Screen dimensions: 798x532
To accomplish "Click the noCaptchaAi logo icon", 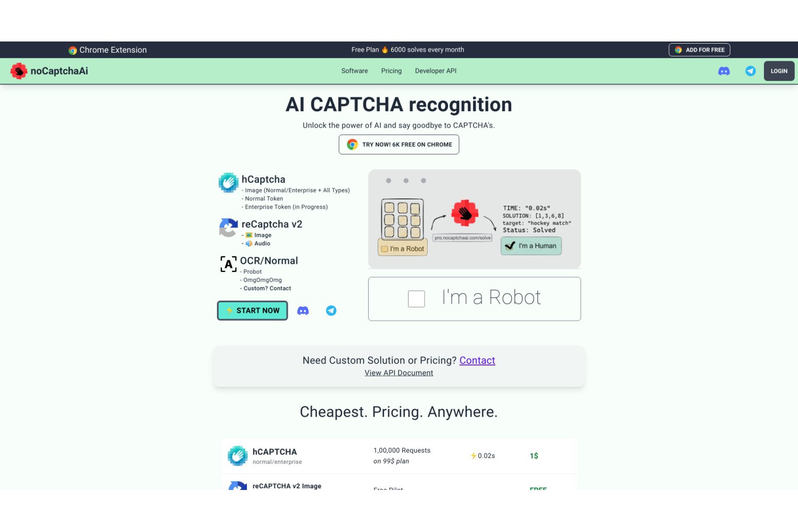I will pos(19,71).
